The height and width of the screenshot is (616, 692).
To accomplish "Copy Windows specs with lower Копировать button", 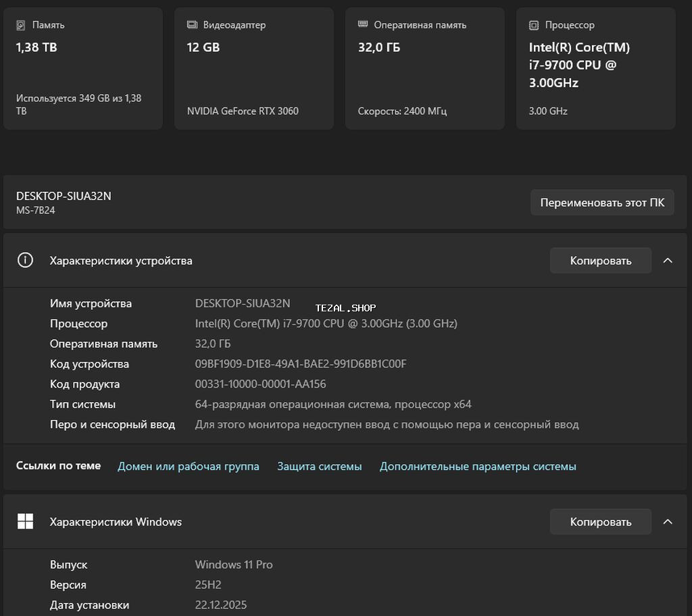I will coord(600,521).
